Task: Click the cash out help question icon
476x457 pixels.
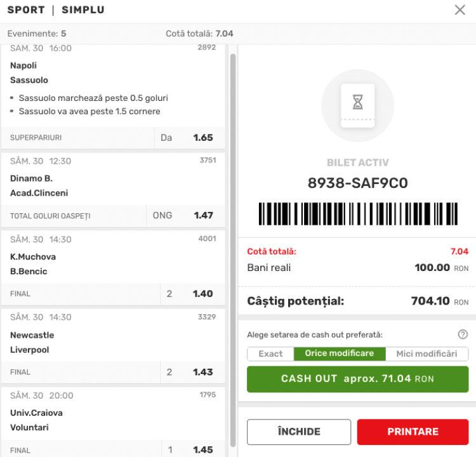Action: pos(463,334)
